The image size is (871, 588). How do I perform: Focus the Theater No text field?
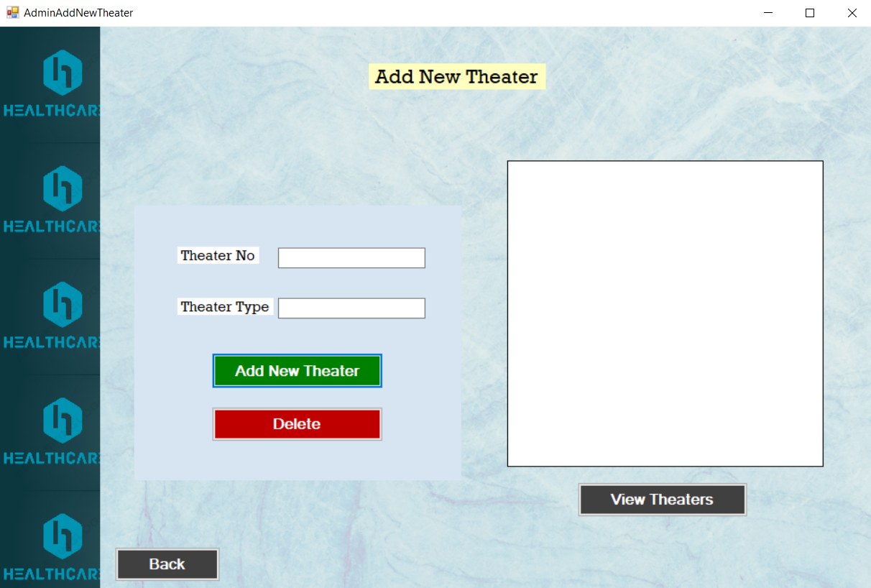351,258
